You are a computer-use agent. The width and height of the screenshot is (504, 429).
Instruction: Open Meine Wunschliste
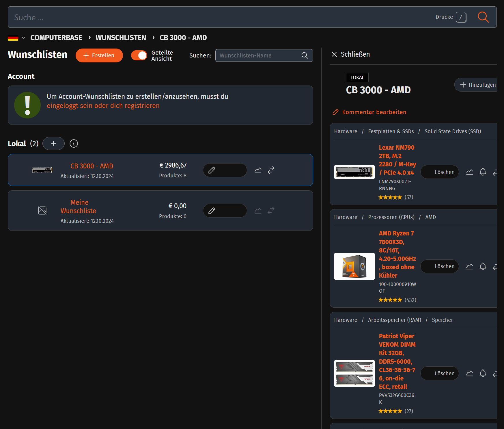click(79, 207)
